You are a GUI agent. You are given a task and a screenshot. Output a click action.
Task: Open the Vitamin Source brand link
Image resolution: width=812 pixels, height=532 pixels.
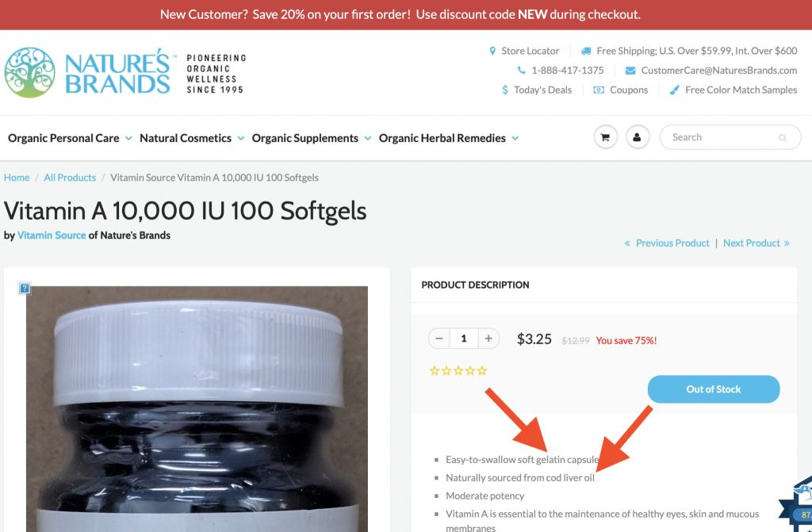(x=52, y=235)
